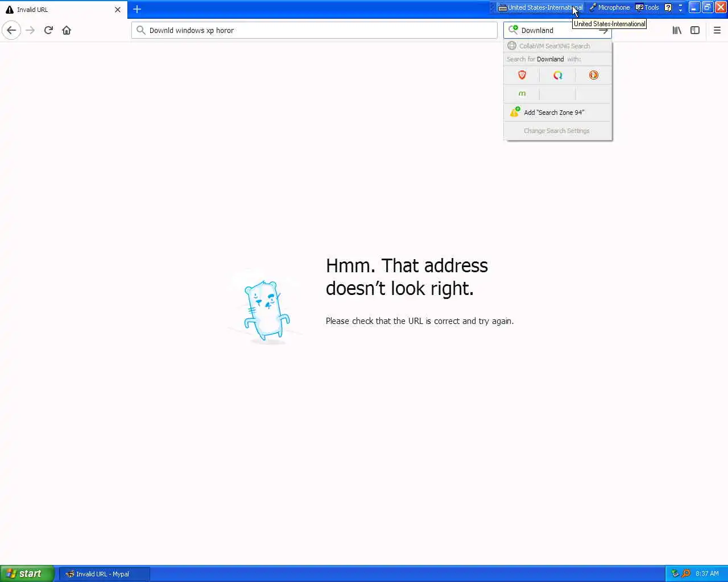Image resolution: width=728 pixels, height=582 pixels.
Task: Choose CollabVM SearXNG Search engine
Action: 557,46
